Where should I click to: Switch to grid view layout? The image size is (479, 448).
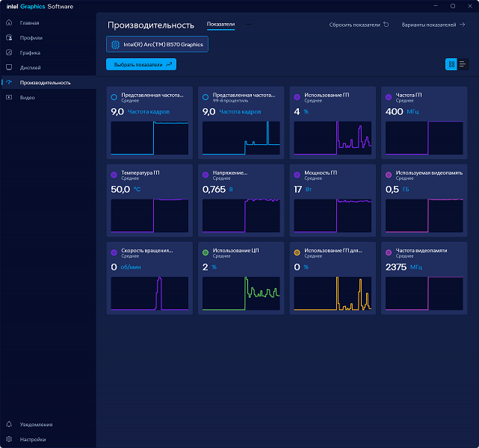pos(451,64)
